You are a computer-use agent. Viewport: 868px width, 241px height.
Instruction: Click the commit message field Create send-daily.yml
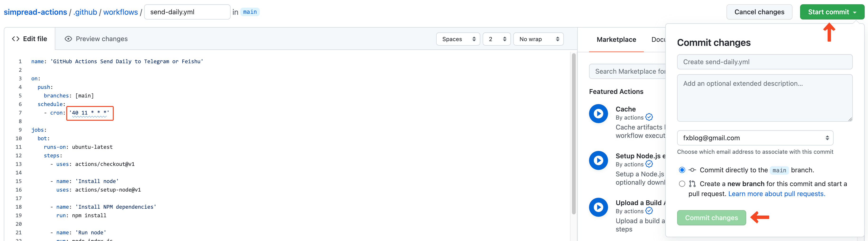[x=765, y=62]
